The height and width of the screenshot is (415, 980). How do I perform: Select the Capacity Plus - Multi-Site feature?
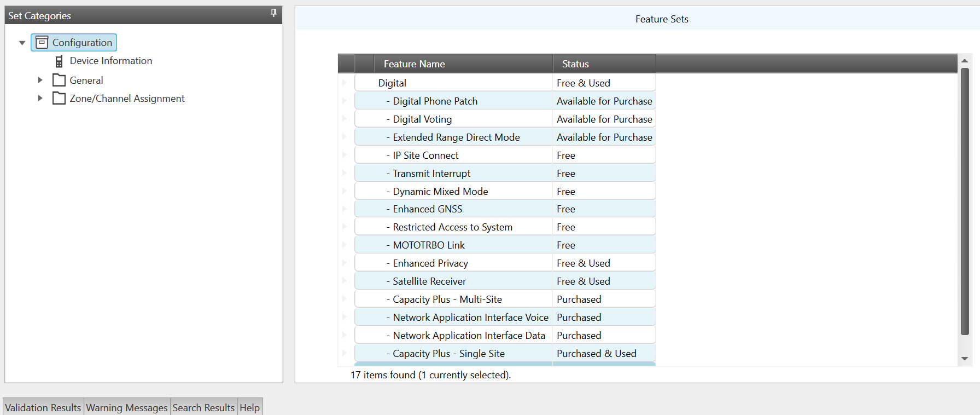click(x=505, y=299)
